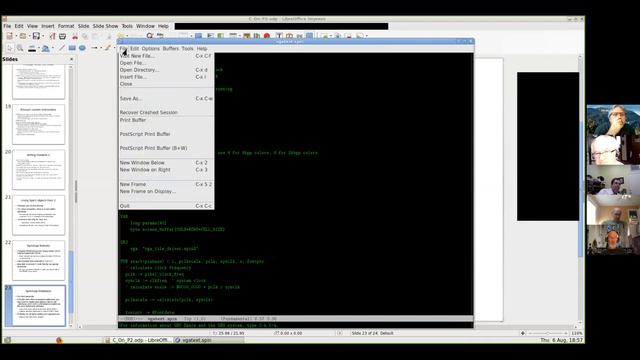640x360 pixels.
Task: Choose New Window Below entry
Action: (x=166, y=162)
